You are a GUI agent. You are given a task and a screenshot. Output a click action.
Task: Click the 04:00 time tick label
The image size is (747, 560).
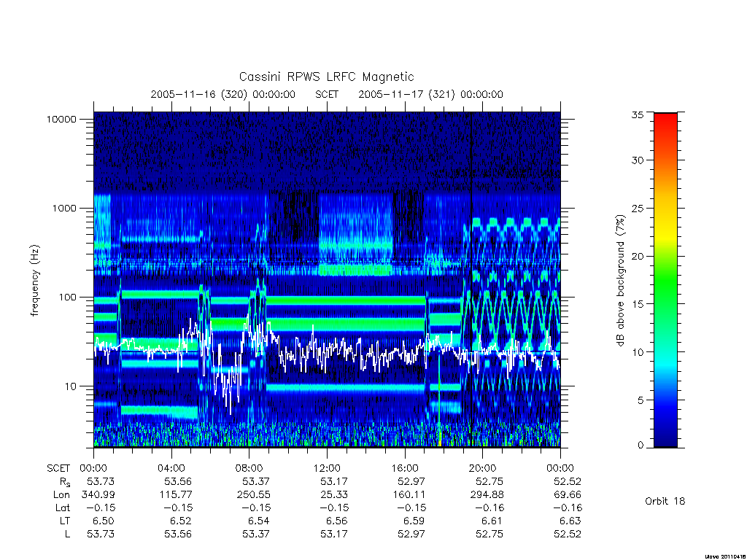pyautogui.click(x=171, y=469)
